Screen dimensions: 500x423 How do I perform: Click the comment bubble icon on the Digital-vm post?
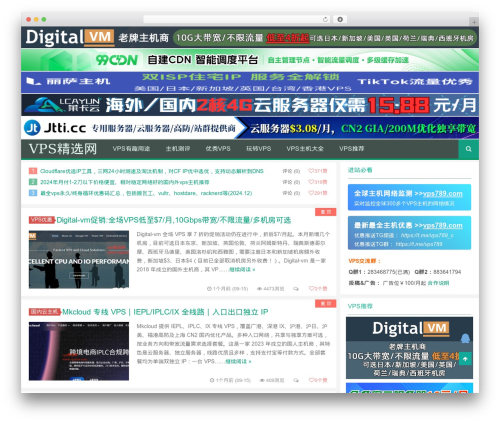tap(296, 289)
